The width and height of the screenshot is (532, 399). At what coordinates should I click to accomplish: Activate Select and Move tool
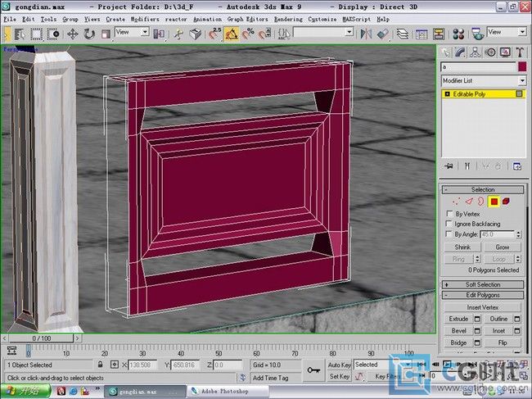point(72,34)
